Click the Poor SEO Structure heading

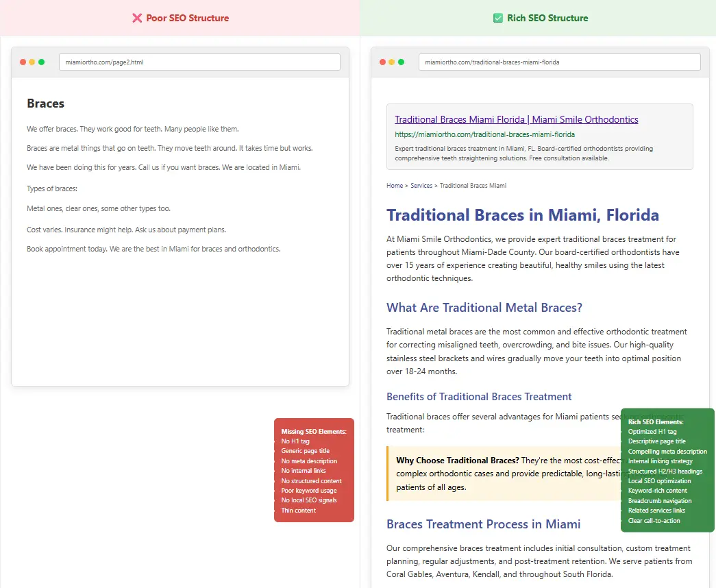click(x=187, y=18)
